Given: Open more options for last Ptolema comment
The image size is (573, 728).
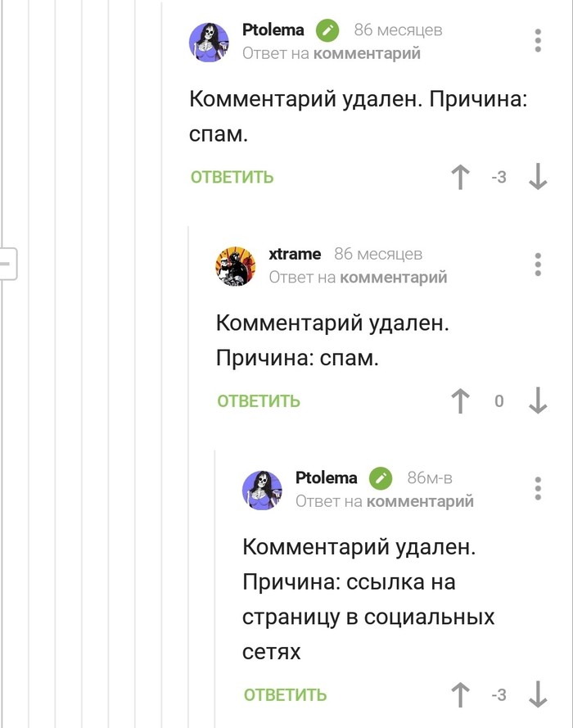Looking at the screenshot, I should [x=538, y=488].
